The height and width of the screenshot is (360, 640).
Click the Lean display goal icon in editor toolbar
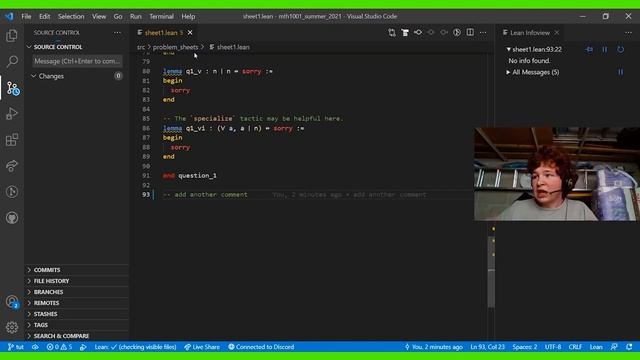[405, 33]
